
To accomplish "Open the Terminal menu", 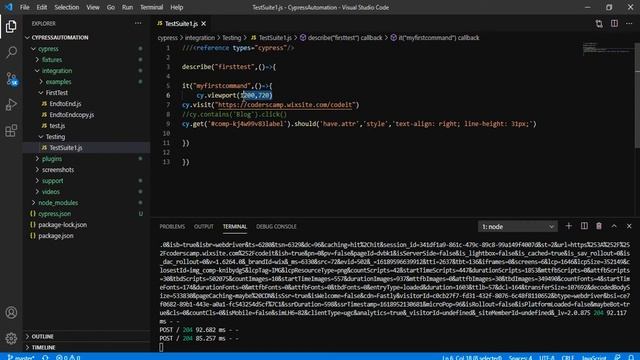I will point(151,7).
